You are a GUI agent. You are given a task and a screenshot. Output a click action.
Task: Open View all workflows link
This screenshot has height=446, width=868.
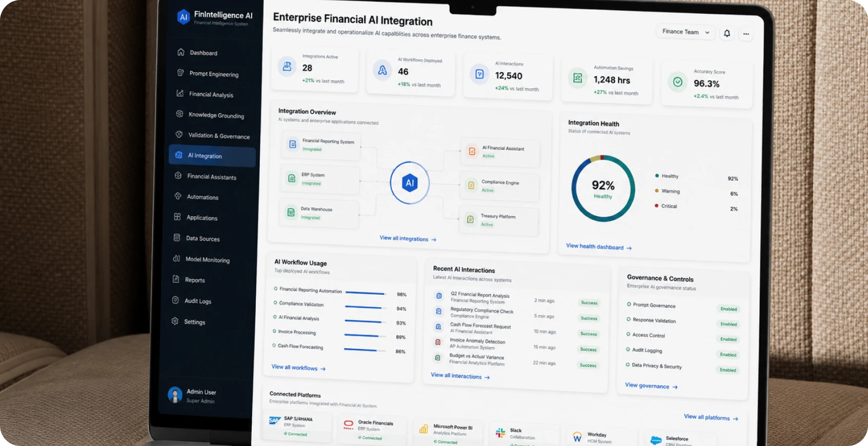coord(298,368)
